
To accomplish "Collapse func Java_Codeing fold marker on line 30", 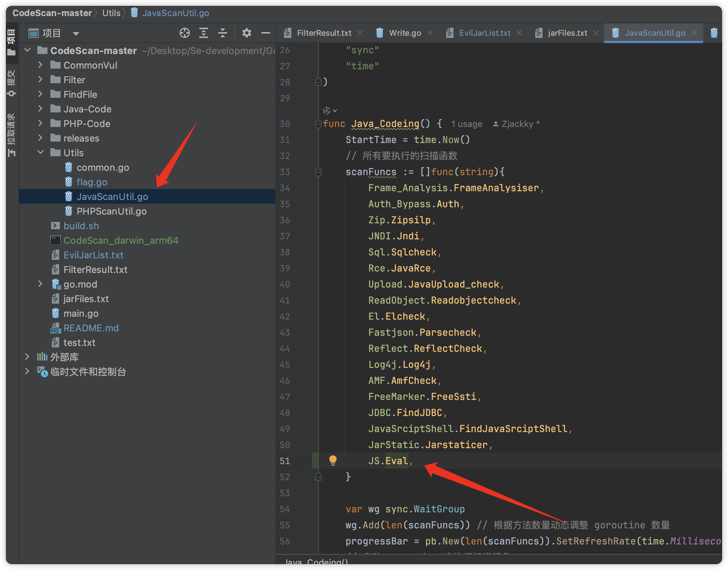I will coord(318,124).
